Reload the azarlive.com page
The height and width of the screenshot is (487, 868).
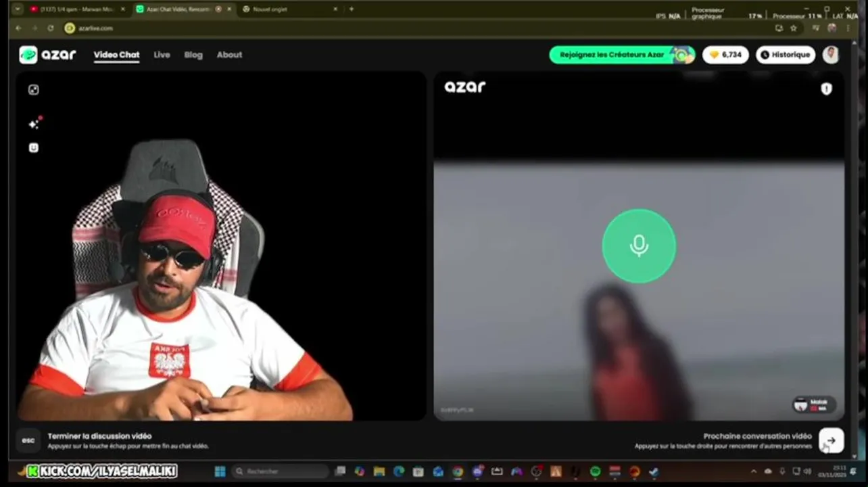(x=51, y=28)
